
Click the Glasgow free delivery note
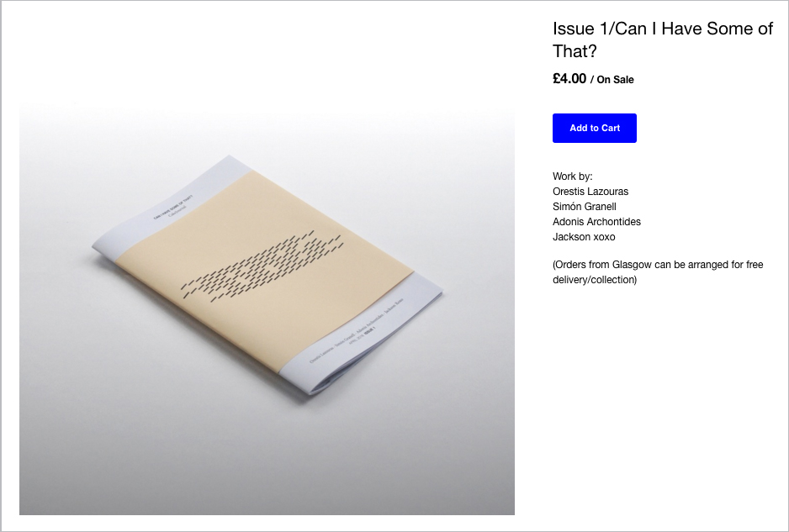(x=658, y=272)
